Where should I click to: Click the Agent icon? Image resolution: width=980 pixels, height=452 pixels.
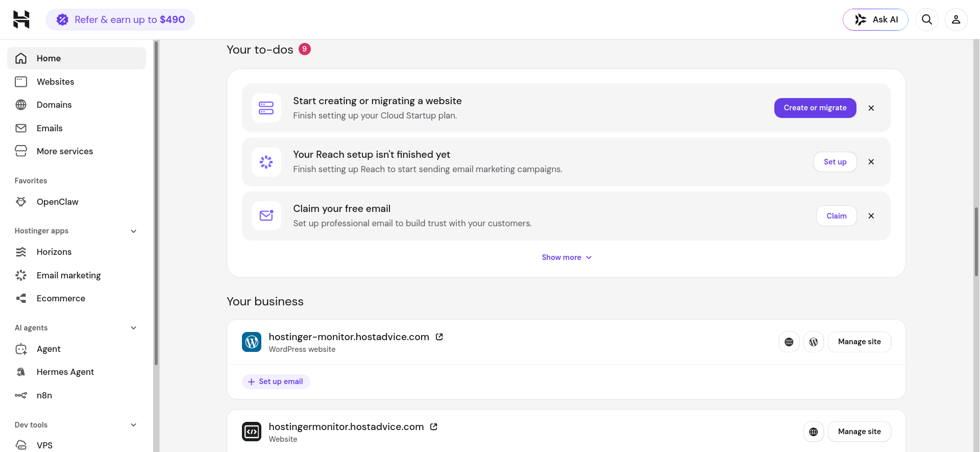coord(21,349)
